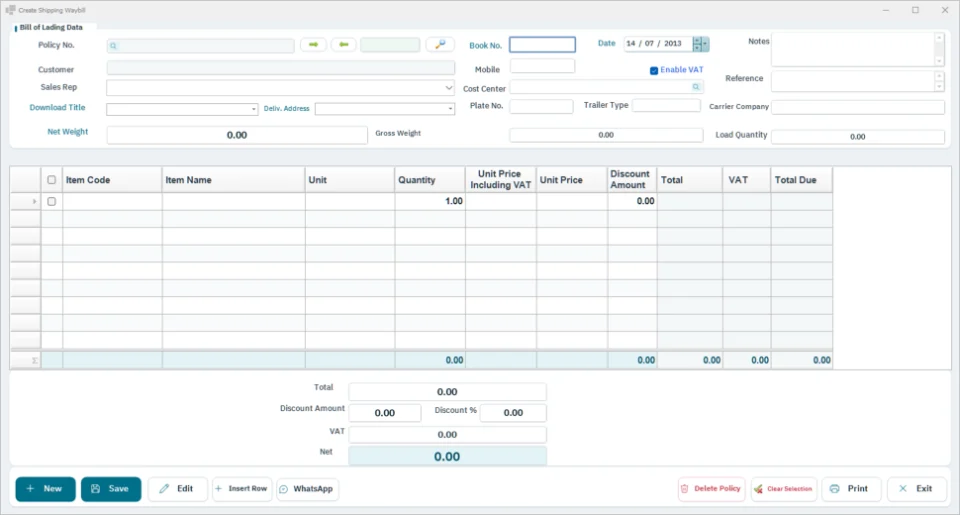Image resolution: width=960 pixels, height=515 pixels.
Task: Start a New waybill
Action: click(45, 489)
